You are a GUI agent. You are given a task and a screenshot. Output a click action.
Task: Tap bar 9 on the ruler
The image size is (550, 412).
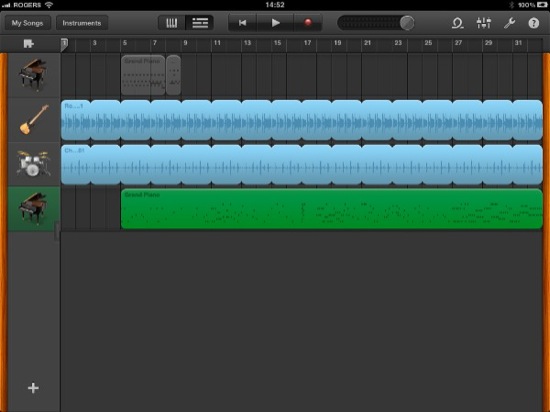[x=185, y=43]
